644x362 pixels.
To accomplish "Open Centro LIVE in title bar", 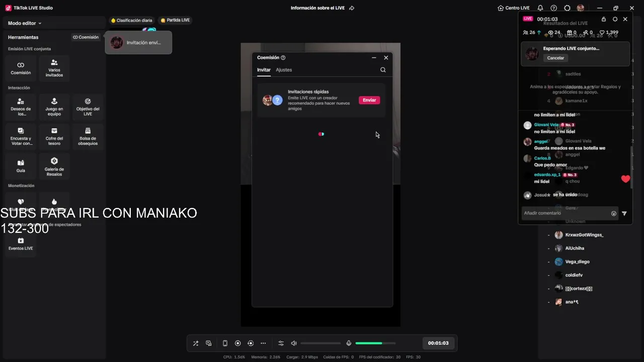I will click(513, 8).
